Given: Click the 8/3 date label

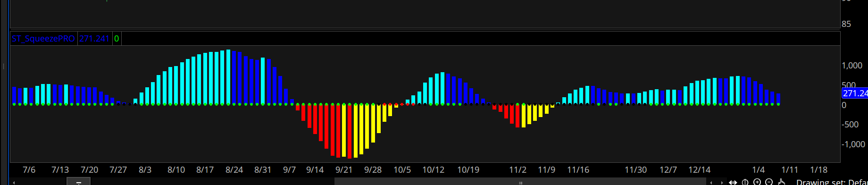Looking at the screenshot, I should pos(145,170).
